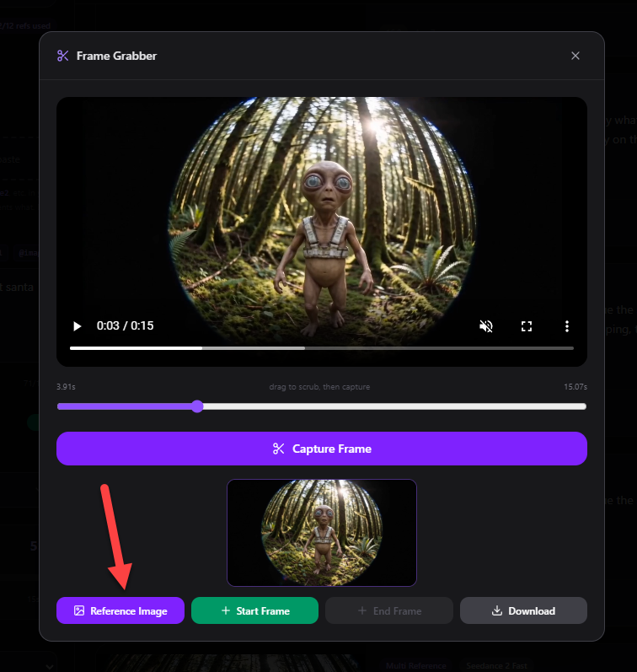This screenshot has height=672, width=637.
Task: Select the dimmed Seedance 2 Fast option
Action: pyautogui.click(x=496, y=665)
